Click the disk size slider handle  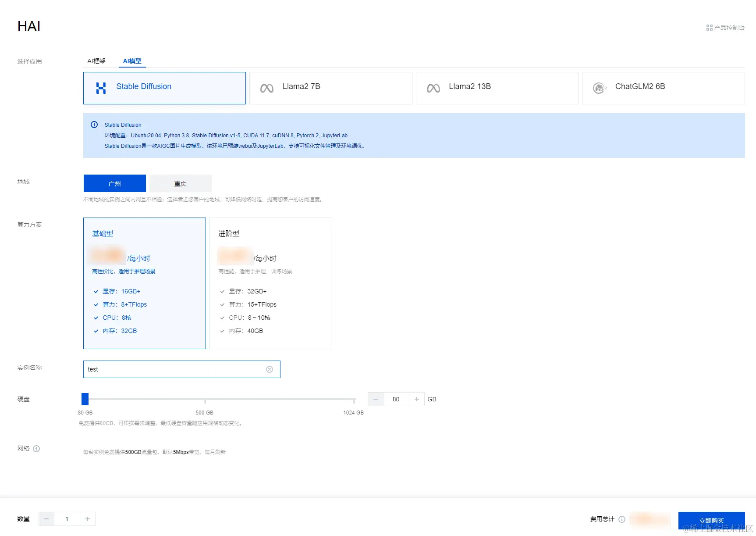coord(85,399)
